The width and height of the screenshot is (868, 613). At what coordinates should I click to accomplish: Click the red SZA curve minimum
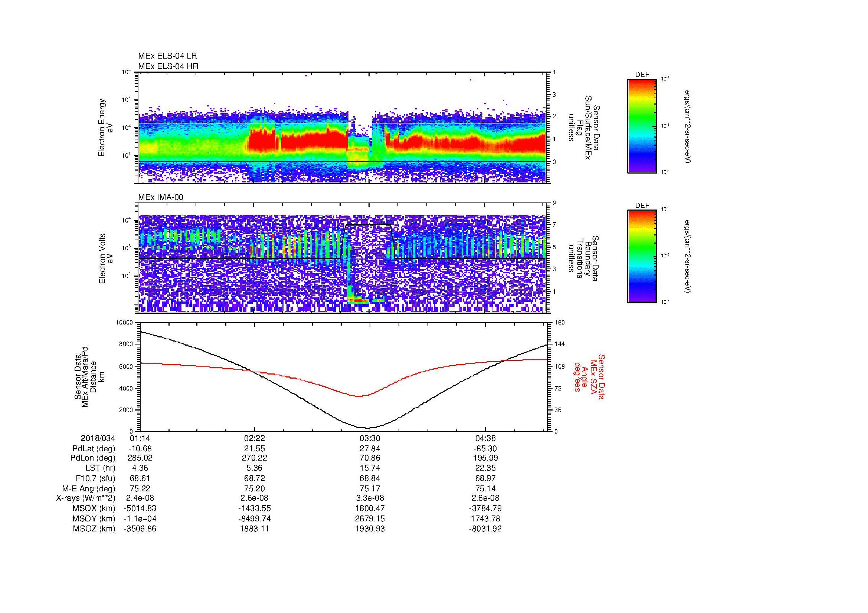(x=358, y=396)
